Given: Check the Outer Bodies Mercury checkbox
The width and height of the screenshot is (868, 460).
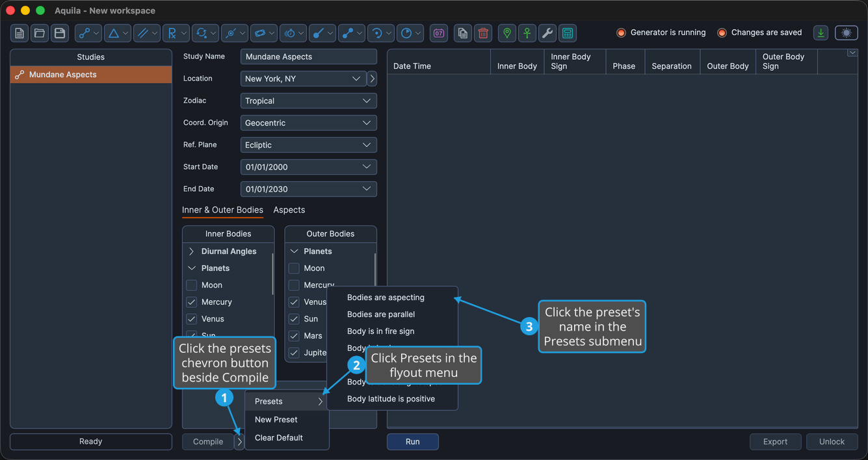Looking at the screenshot, I should tap(294, 285).
